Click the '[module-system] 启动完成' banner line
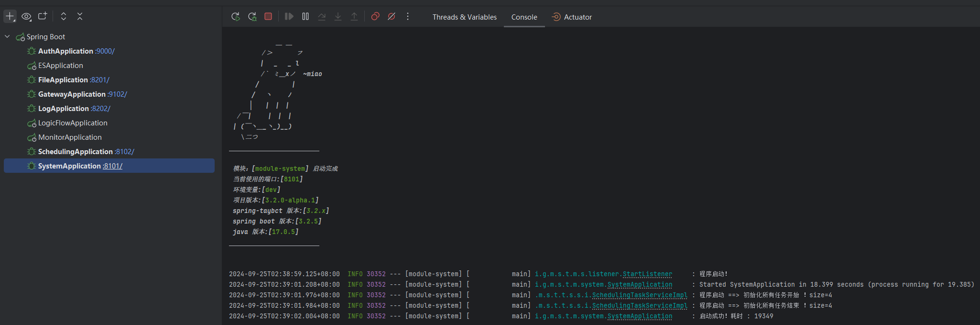This screenshot has width=980, height=325. [x=285, y=168]
